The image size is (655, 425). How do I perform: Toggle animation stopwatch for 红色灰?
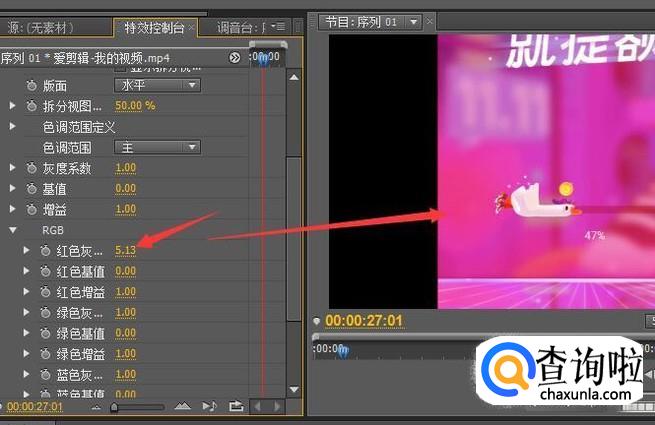(x=46, y=251)
